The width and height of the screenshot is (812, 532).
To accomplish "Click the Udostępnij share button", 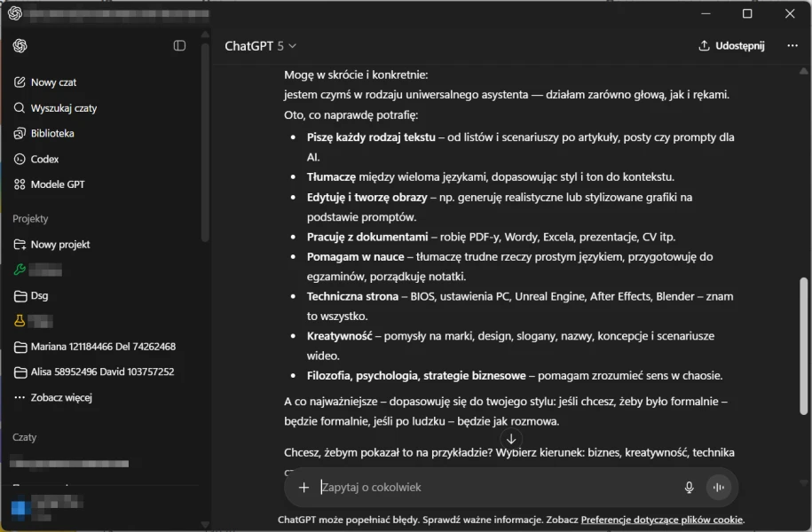I will pos(731,46).
